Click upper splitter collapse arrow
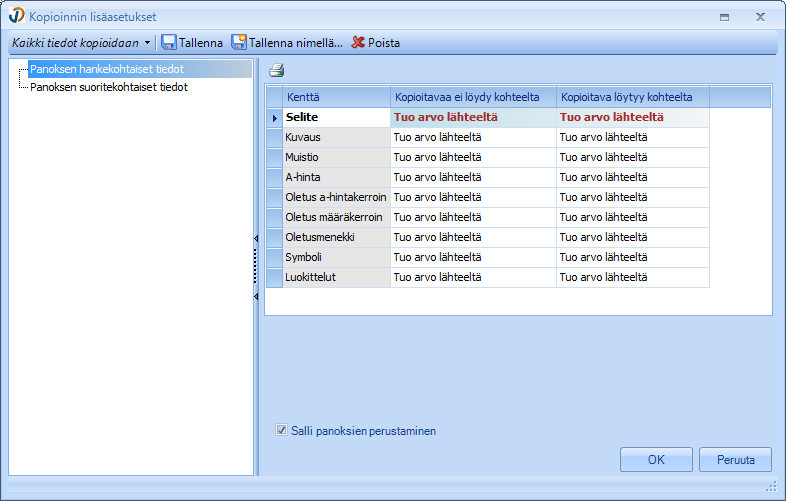The image size is (786, 501). [x=256, y=239]
